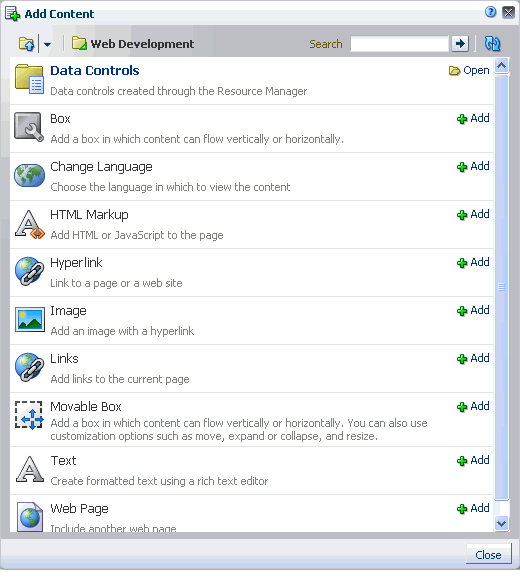Screen dimensions: 520x582
Task: Click the open-folder icon beside Open
Action: 454,71
